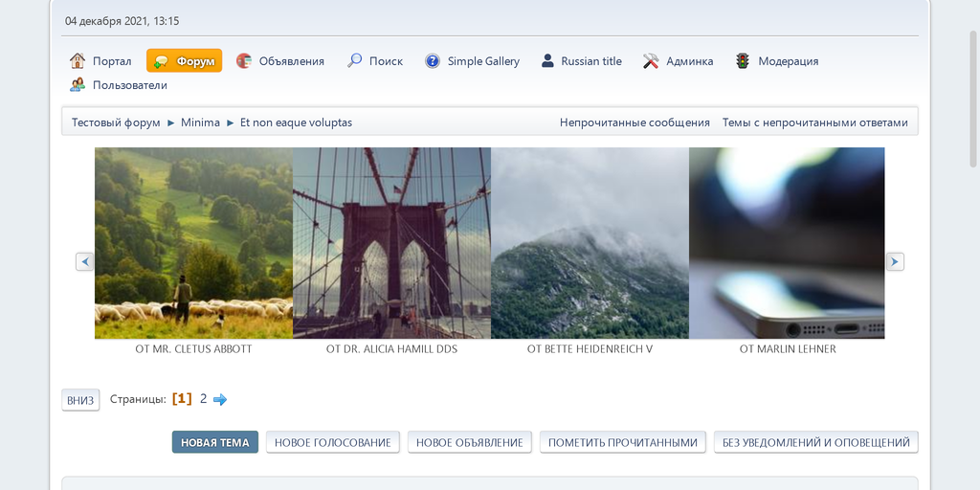The width and height of the screenshot is (980, 490).
Task: Open page 2 of the topic list
Action: [203, 399]
